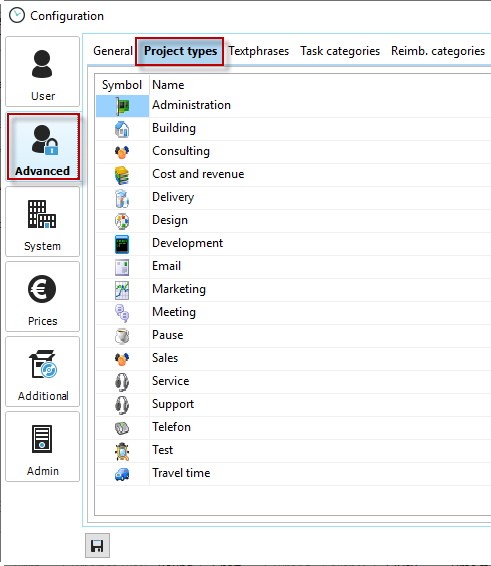Click the Travel time car icon
Image resolution: width=491 pixels, height=566 pixels.
click(122, 474)
